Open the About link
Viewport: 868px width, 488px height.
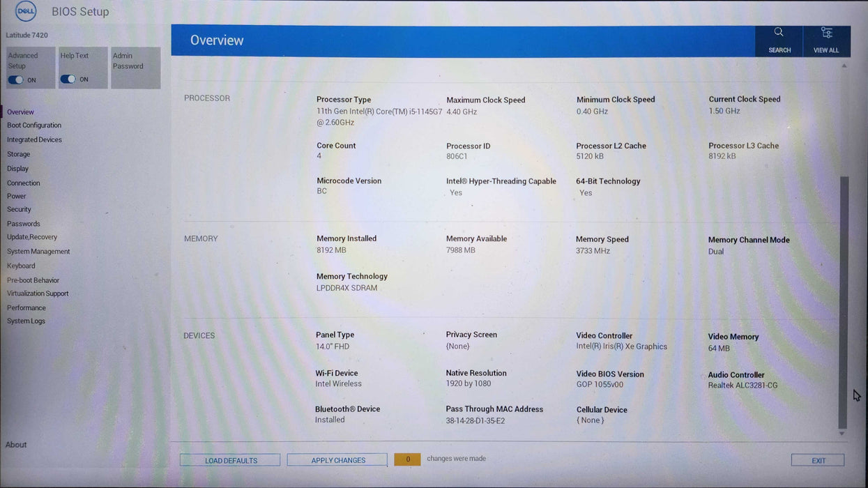point(16,445)
